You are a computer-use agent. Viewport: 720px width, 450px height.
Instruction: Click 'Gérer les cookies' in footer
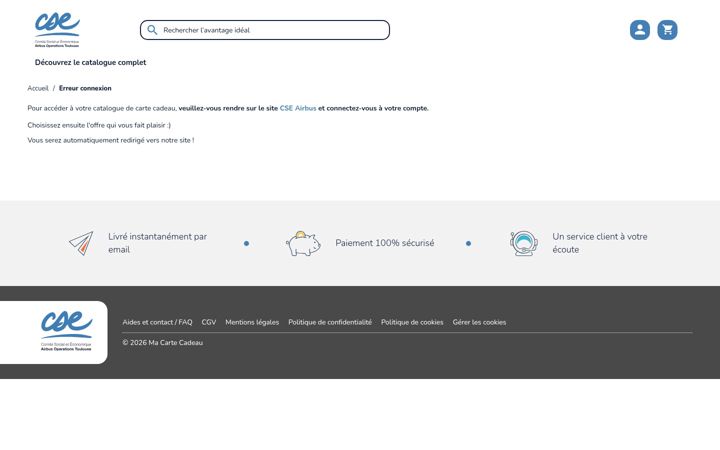pos(479,322)
